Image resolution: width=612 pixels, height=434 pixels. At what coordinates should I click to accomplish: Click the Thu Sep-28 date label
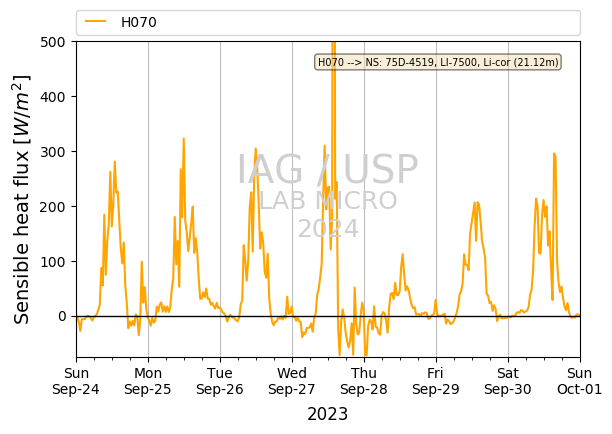[x=364, y=381]
